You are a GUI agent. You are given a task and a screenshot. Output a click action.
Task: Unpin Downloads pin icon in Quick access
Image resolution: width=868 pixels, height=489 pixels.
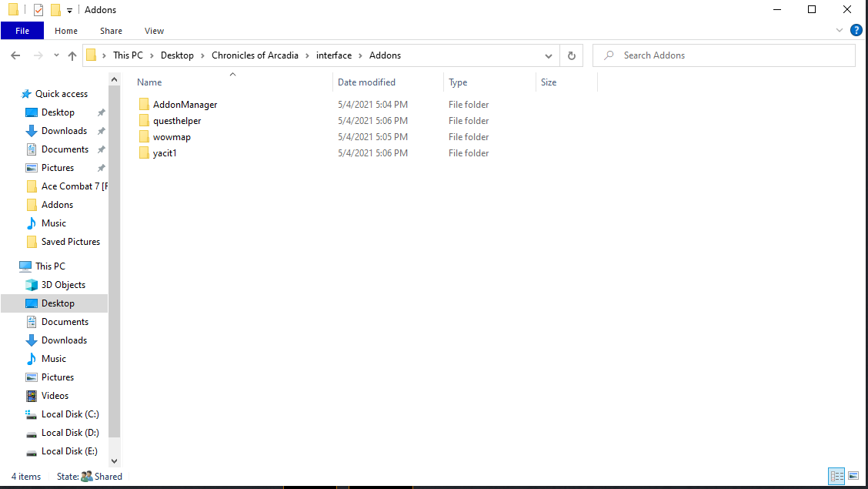101,131
